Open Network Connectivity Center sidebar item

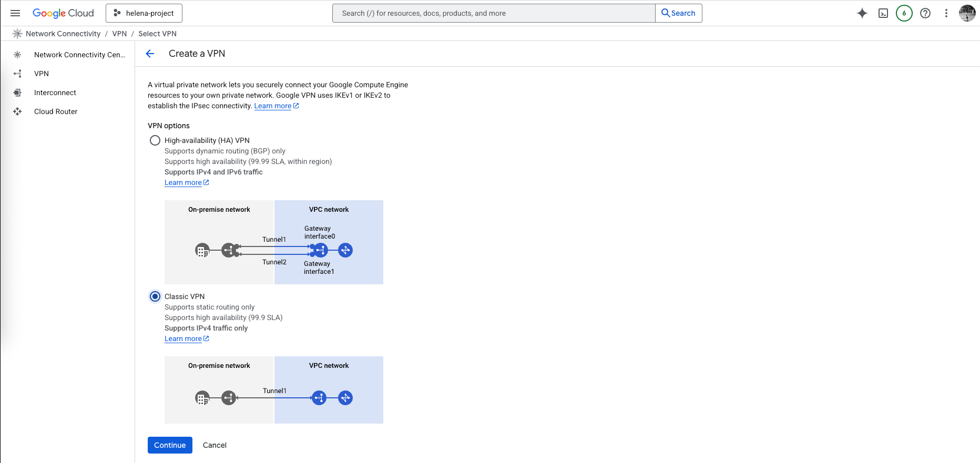(79, 55)
